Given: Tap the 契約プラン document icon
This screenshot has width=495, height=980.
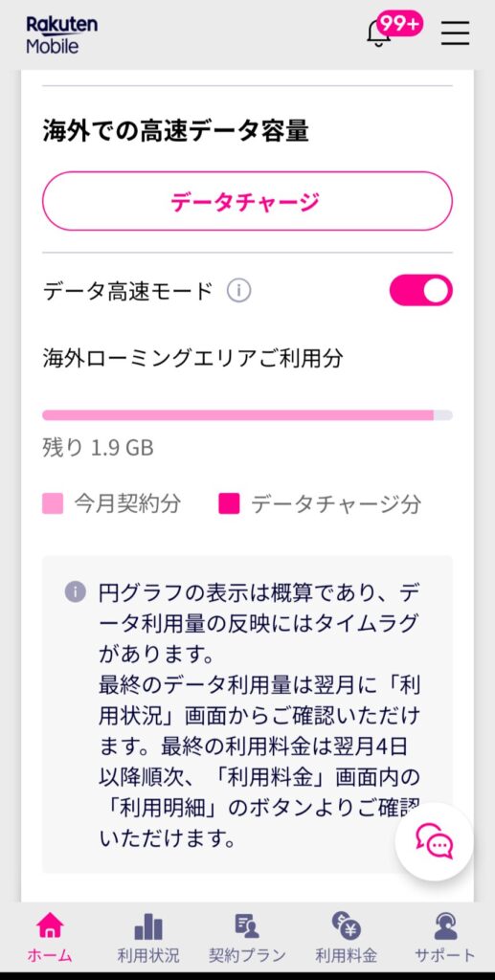Looking at the screenshot, I should tap(247, 926).
